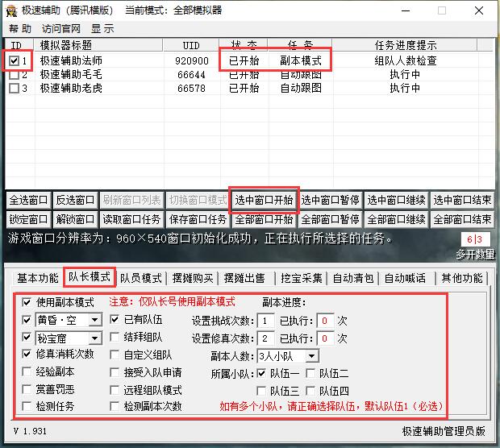
Task: Switch to the 队员模式 tab
Action: 141,278
